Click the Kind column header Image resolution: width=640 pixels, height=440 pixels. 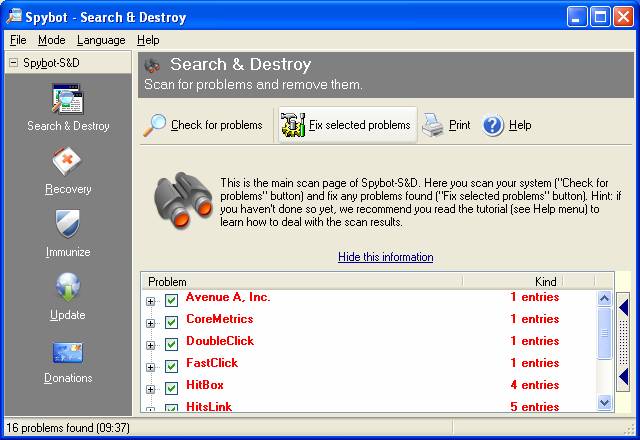513,282
